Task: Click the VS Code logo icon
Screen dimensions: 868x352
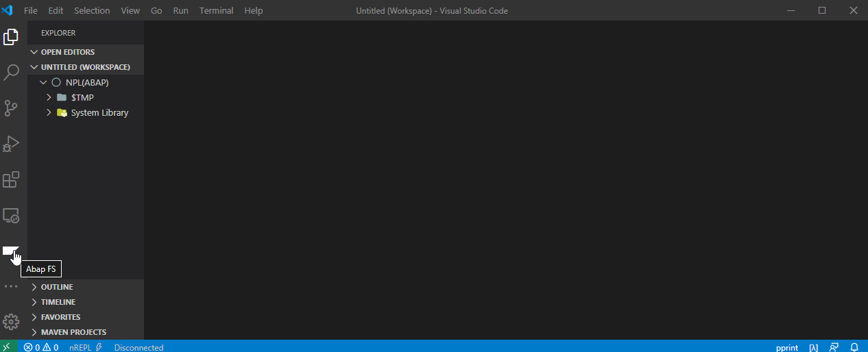Action: point(8,10)
